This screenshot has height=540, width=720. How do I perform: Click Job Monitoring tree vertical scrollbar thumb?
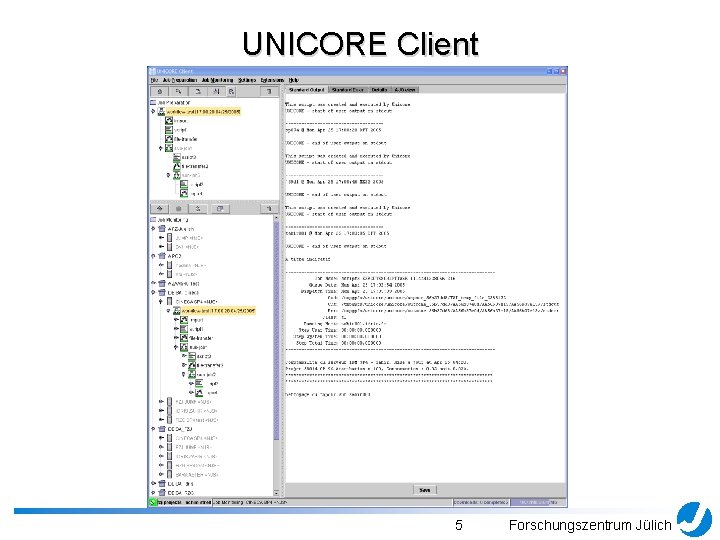[x=276, y=331]
